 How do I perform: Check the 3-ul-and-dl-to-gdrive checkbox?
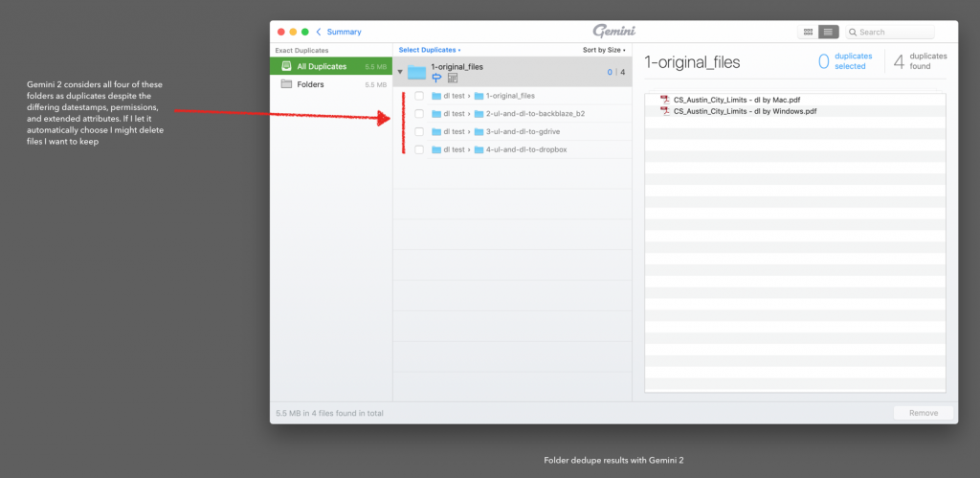(419, 131)
